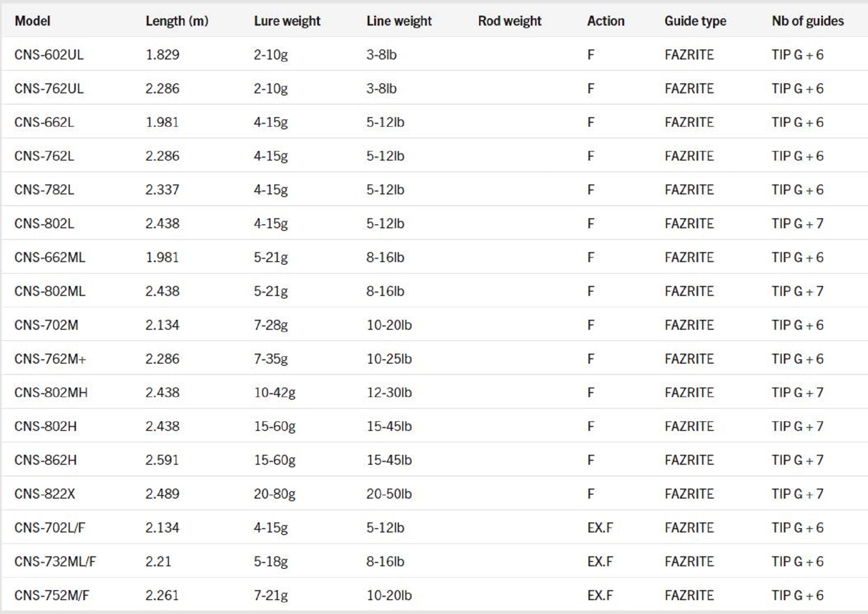Select the CNS-762UL model row
This screenshot has width=868, height=614.
(x=49, y=89)
